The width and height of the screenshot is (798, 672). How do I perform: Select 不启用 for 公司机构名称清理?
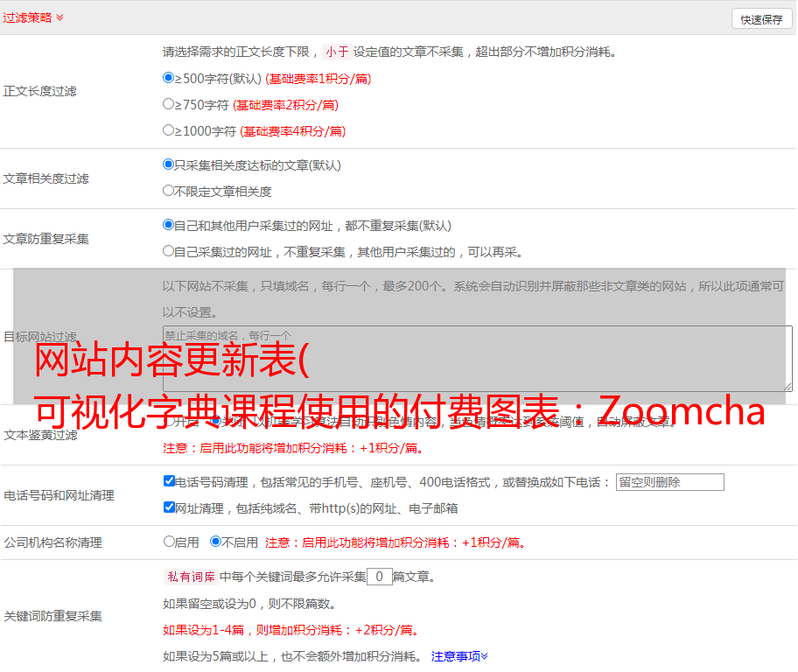click(216, 542)
